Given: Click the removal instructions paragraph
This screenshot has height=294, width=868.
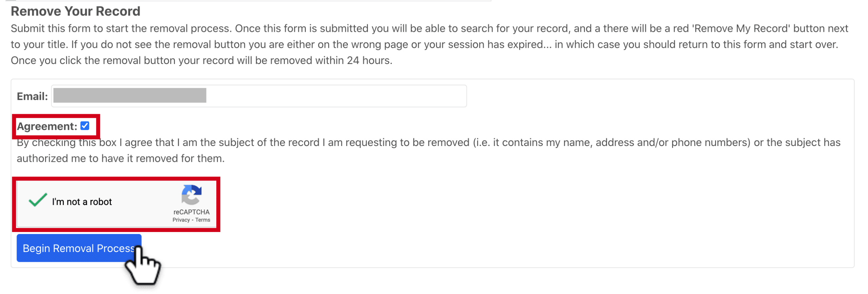Looking at the screenshot, I should pos(429,44).
